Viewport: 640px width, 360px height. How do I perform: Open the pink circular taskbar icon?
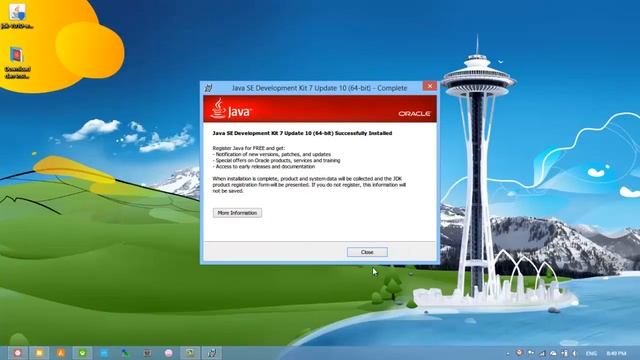(x=169, y=353)
